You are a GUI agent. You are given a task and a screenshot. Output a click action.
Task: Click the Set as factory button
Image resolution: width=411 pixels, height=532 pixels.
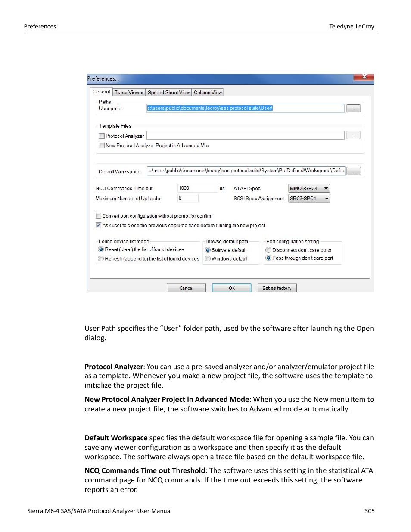click(277, 288)
